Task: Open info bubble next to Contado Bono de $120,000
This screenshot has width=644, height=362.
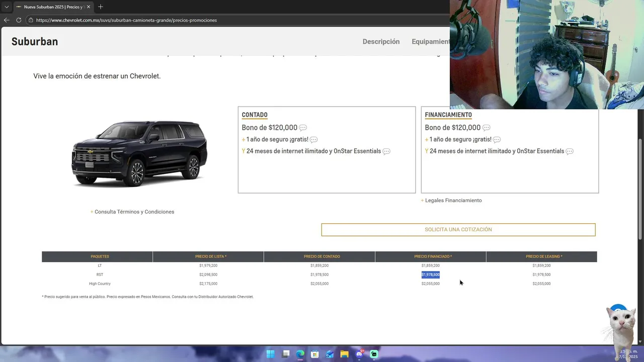Action: [303, 128]
